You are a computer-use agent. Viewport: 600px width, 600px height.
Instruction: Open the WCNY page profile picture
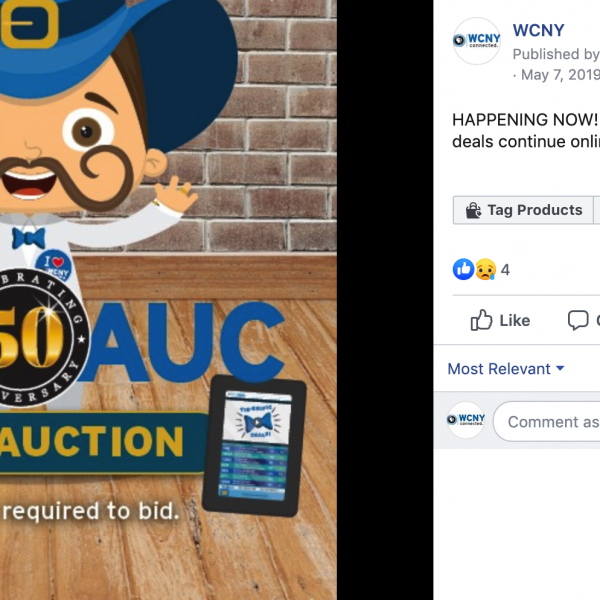pyautogui.click(x=476, y=41)
